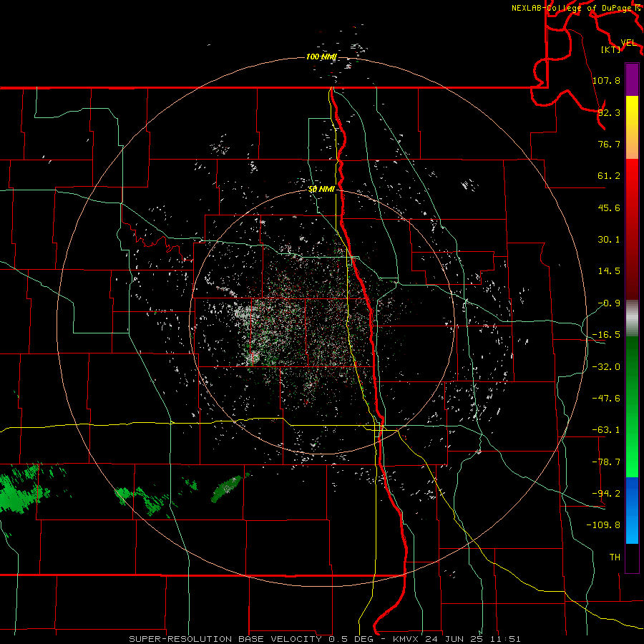This screenshot has width=644, height=644.
Task: Pick the yellow-orange segment of the velocity scale
Action: (x=632, y=127)
